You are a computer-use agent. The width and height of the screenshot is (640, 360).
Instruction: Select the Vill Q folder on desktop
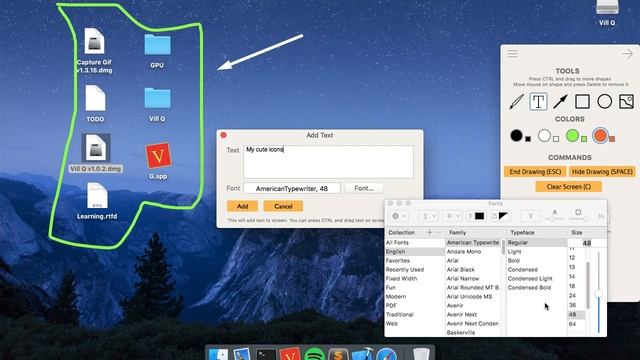[x=157, y=104]
